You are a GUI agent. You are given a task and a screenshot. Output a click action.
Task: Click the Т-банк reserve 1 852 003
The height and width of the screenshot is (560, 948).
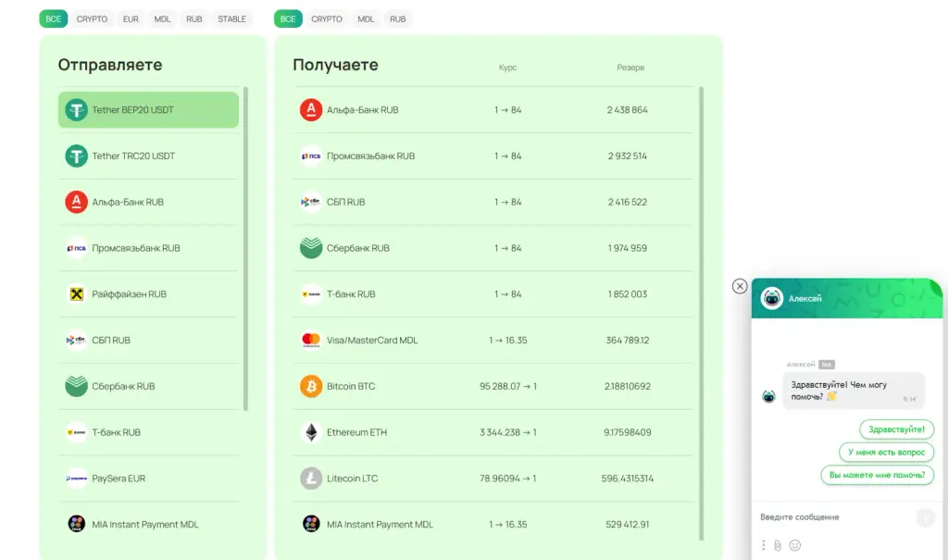tap(628, 294)
